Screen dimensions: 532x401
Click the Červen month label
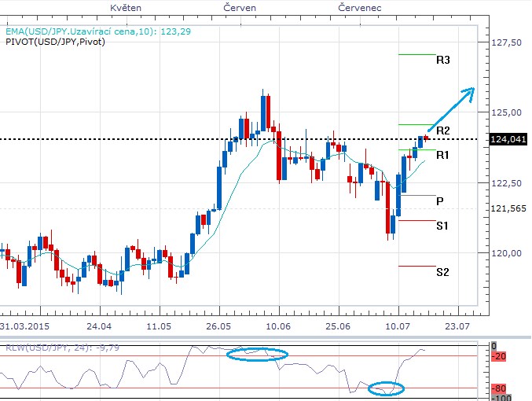click(x=240, y=8)
